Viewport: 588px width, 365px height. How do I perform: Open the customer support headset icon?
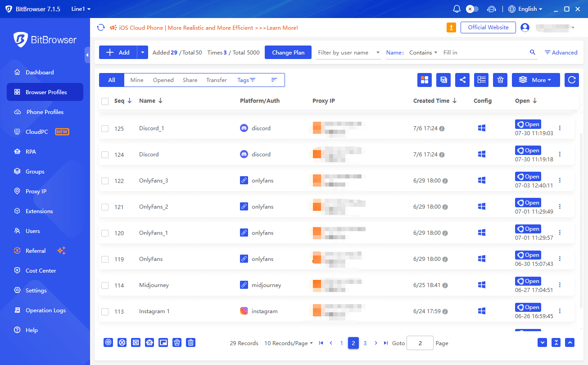pyautogui.click(x=492, y=9)
